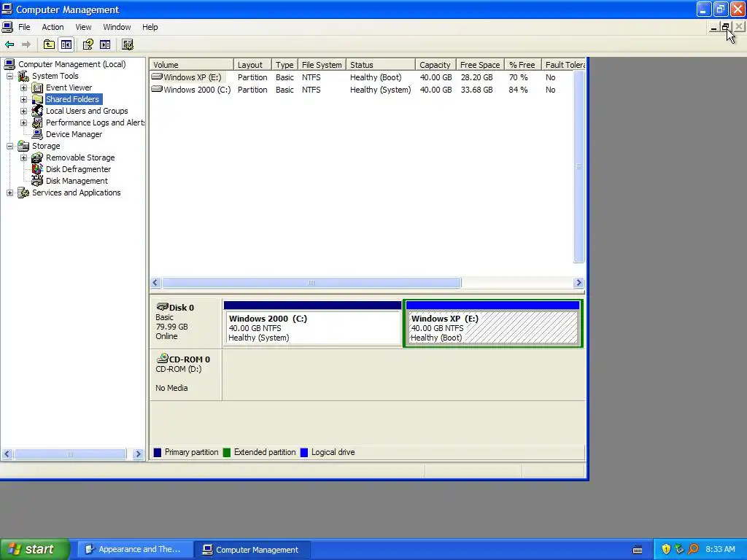Sort by the Status column header
The width and height of the screenshot is (747, 560).
tap(381, 65)
